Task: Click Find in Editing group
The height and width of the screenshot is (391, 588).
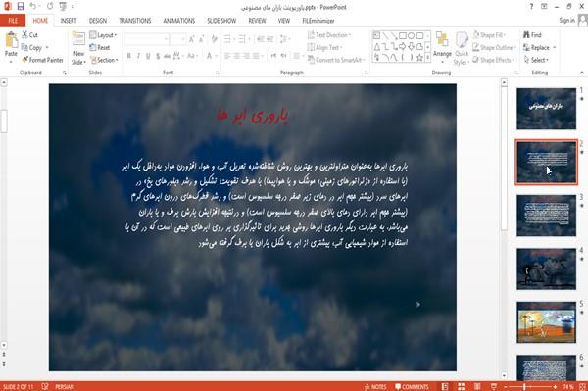Action: [x=532, y=35]
